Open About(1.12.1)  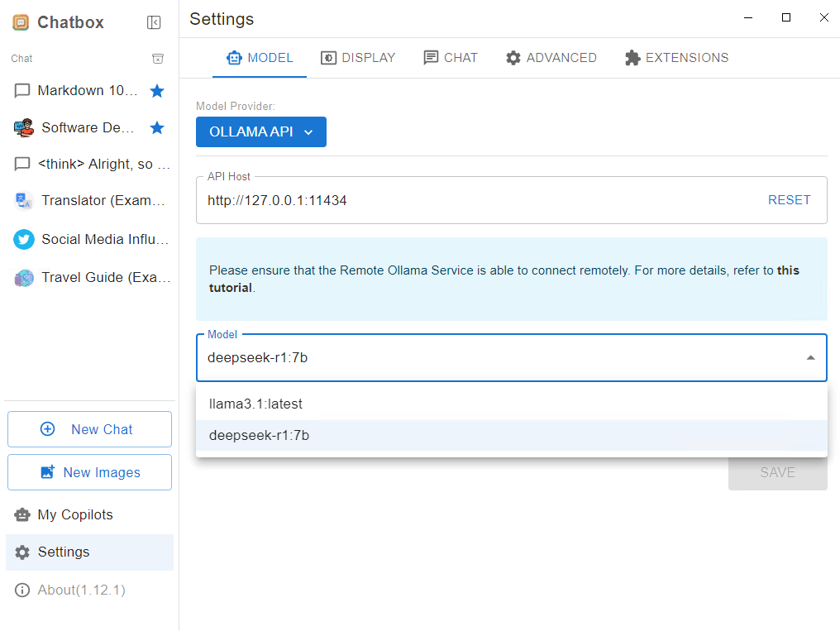pos(89,590)
